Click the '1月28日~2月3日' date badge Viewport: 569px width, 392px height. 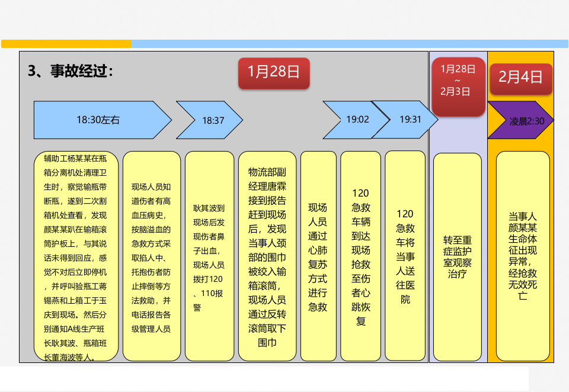click(458, 86)
